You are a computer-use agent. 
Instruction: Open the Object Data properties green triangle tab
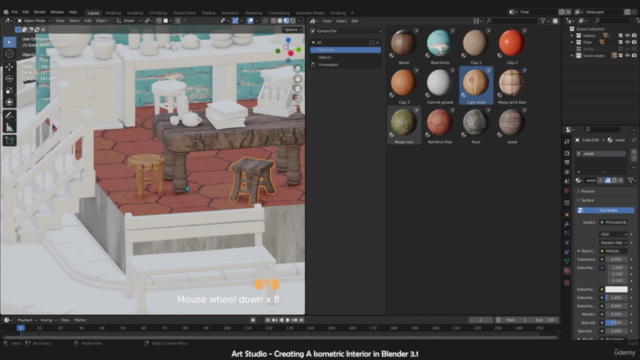567,261
